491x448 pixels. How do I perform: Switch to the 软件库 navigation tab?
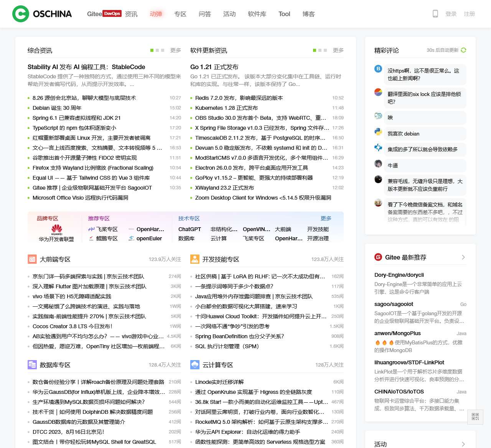(257, 14)
